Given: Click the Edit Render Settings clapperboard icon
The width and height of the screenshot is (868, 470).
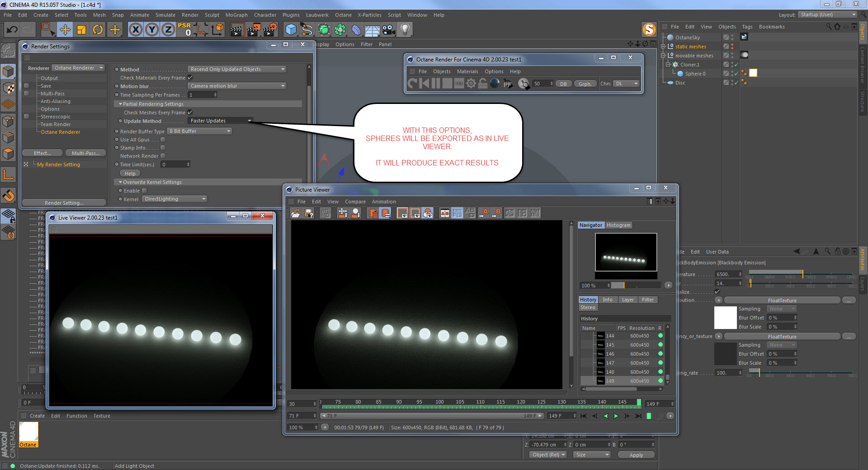Looking at the screenshot, I should point(270,30).
